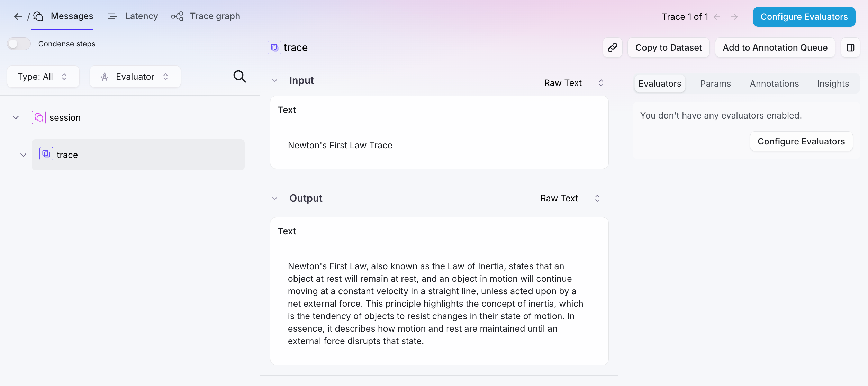Open the Evaluator filter dropdown
868x386 pixels.
135,77
